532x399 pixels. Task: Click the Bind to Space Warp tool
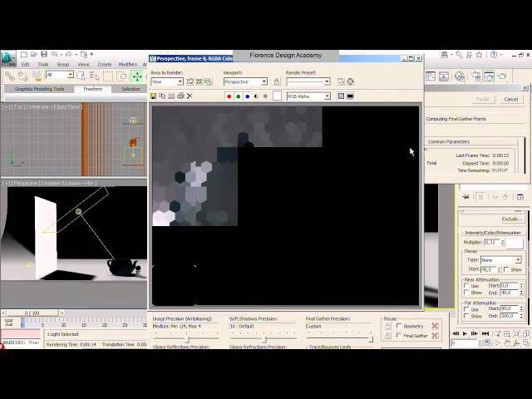point(37,76)
